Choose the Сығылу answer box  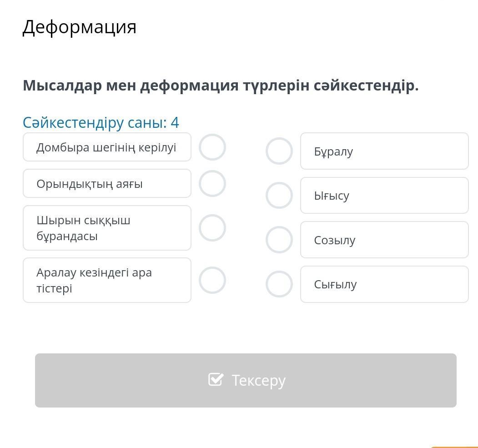384,284
